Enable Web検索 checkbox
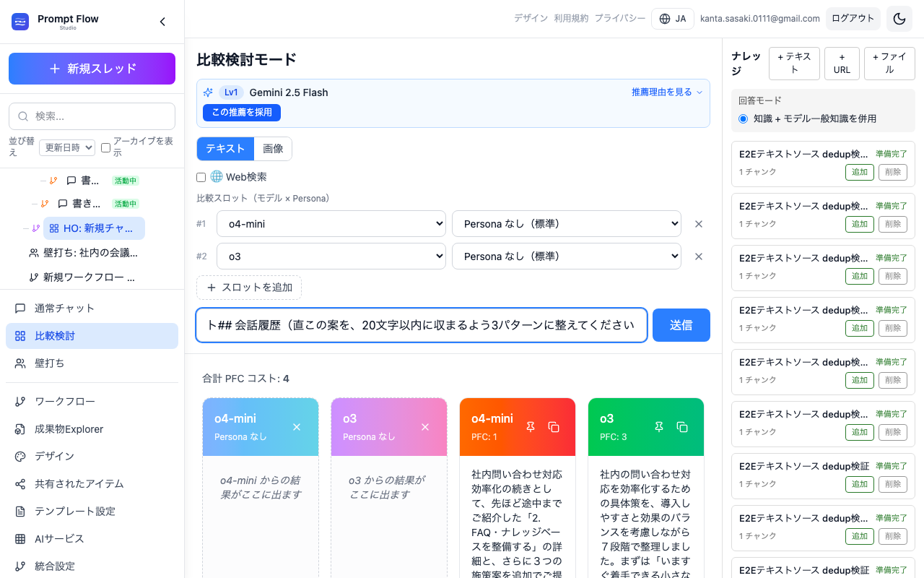The height and width of the screenshot is (578, 924). click(x=201, y=177)
